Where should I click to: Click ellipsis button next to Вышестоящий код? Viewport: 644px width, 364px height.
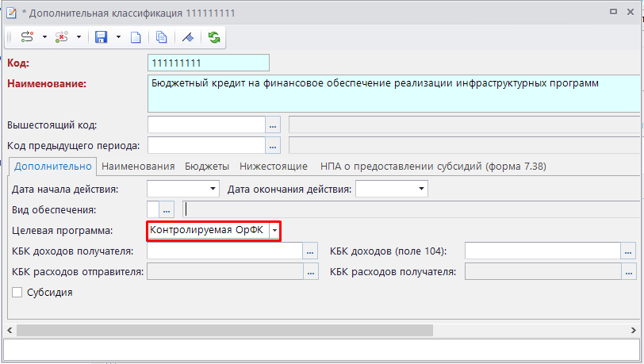(x=274, y=125)
